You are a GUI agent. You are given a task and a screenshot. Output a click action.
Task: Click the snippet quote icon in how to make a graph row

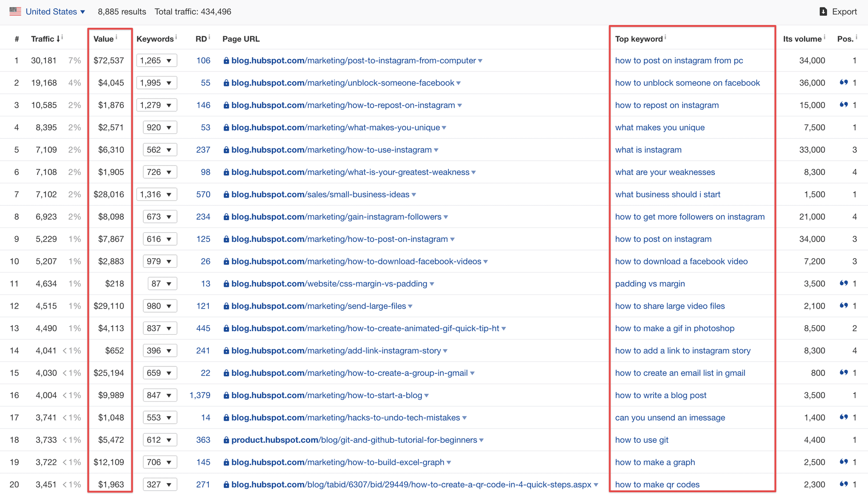[844, 462]
